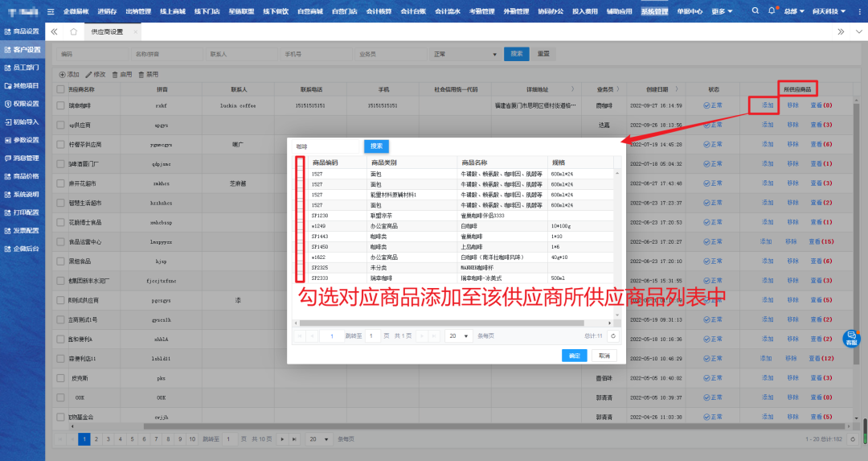The width and height of the screenshot is (868, 461).
Task: Toggle the select-all checkbox in supplier table header
Action: [60, 88]
